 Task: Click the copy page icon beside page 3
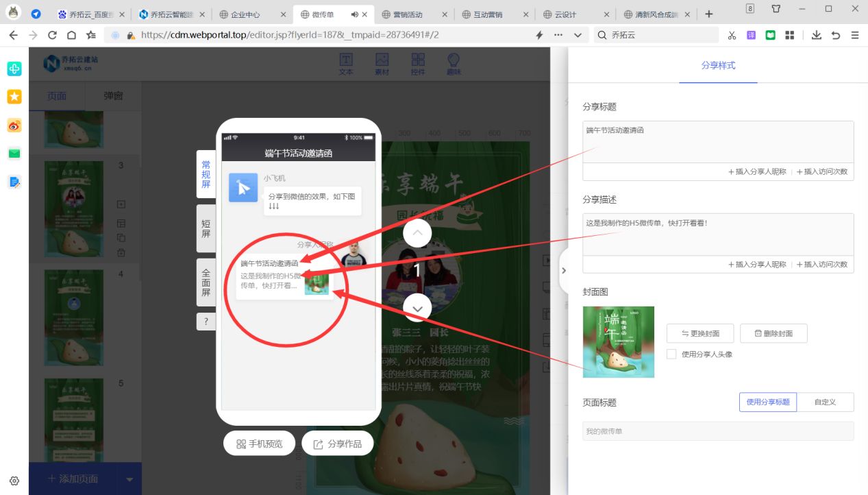121,238
